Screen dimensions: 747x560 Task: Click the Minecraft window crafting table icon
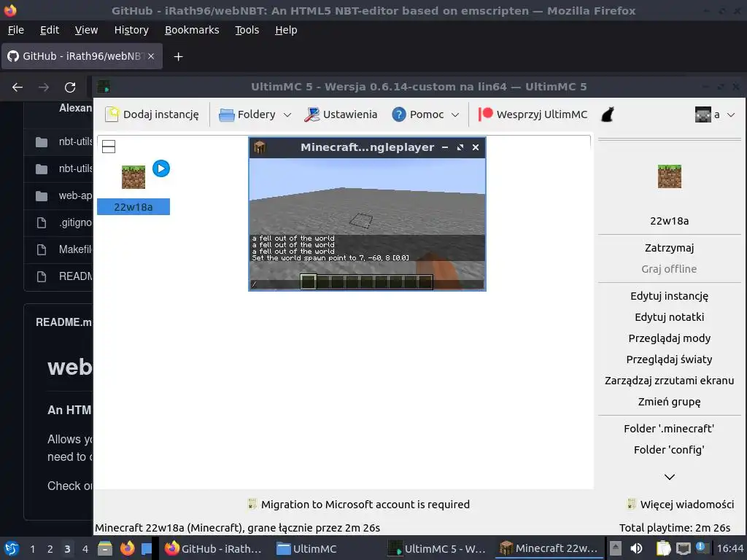click(x=260, y=147)
